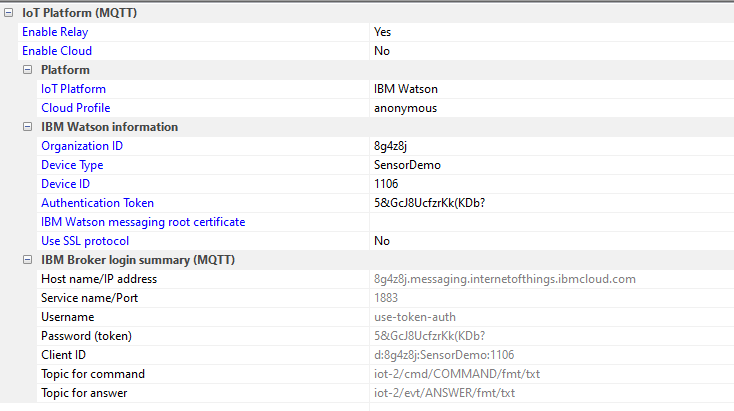Select the Cloud Profile property label
This screenshot has height=411, width=734.
coord(76,108)
